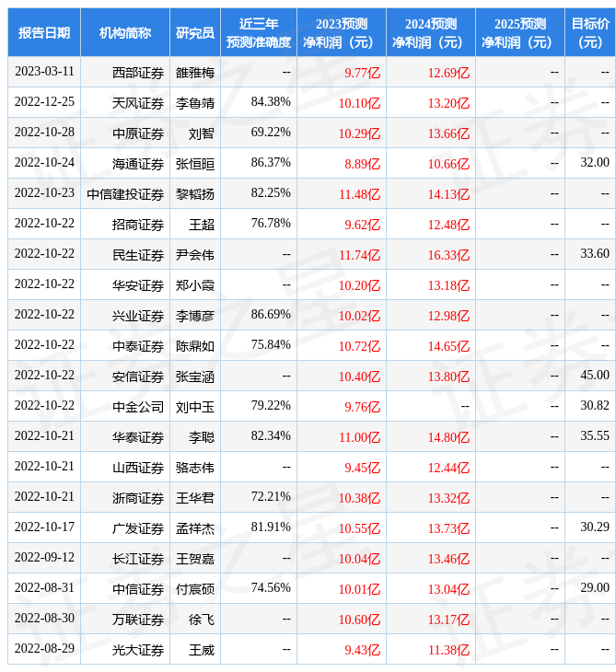The height and width of the screenshot is (672, 616).
Task: Click the 目标价 column header
Action: [x=589, y=33]
